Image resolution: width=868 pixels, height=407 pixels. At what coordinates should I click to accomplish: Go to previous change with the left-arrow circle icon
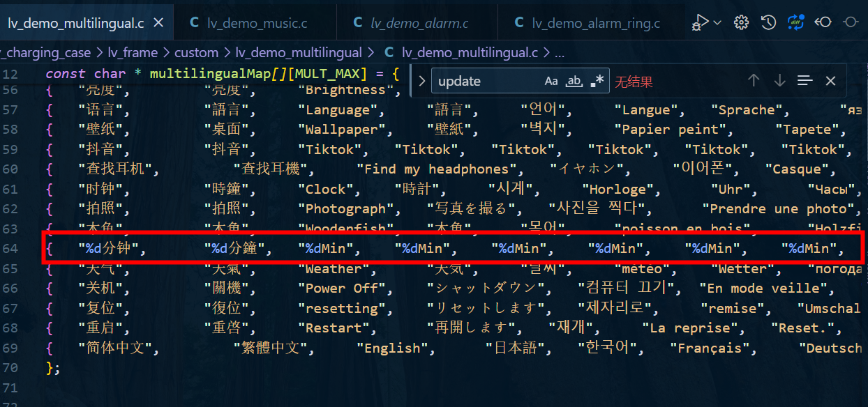823,22
